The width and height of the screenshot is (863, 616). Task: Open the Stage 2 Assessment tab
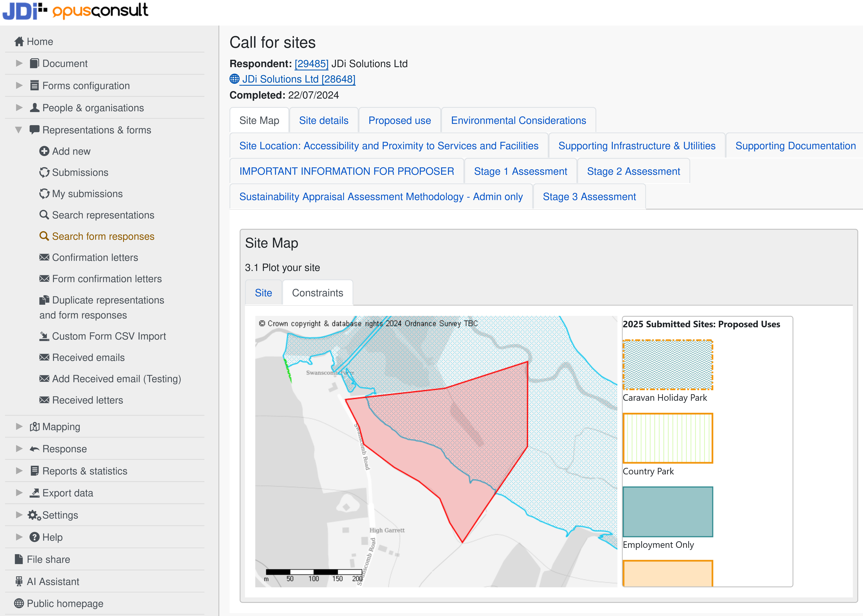(x=633, y=171)
